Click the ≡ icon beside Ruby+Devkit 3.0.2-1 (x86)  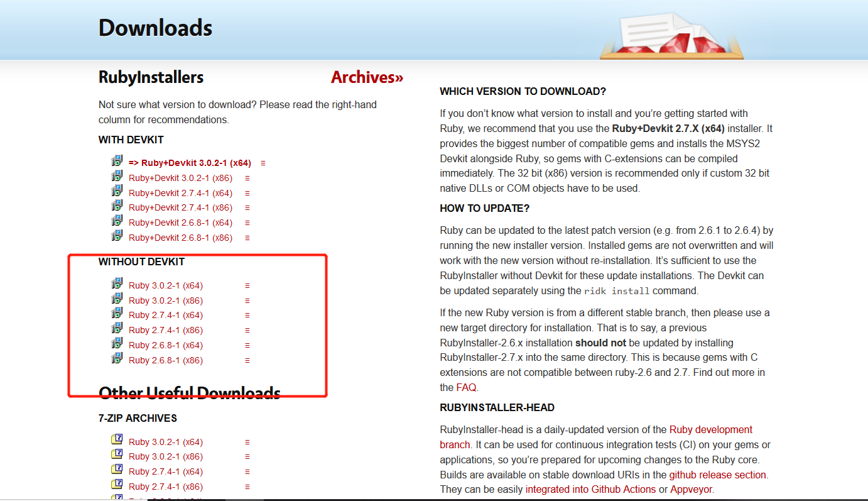(x=247, y=178)
